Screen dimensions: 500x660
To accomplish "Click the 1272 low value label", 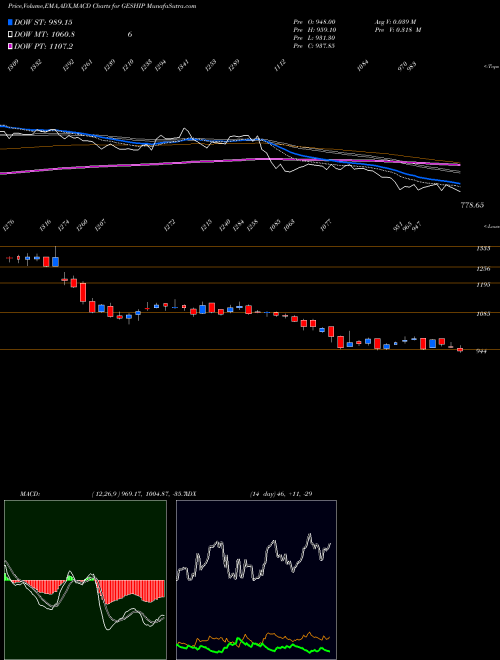I will click(x=170, y=226).
